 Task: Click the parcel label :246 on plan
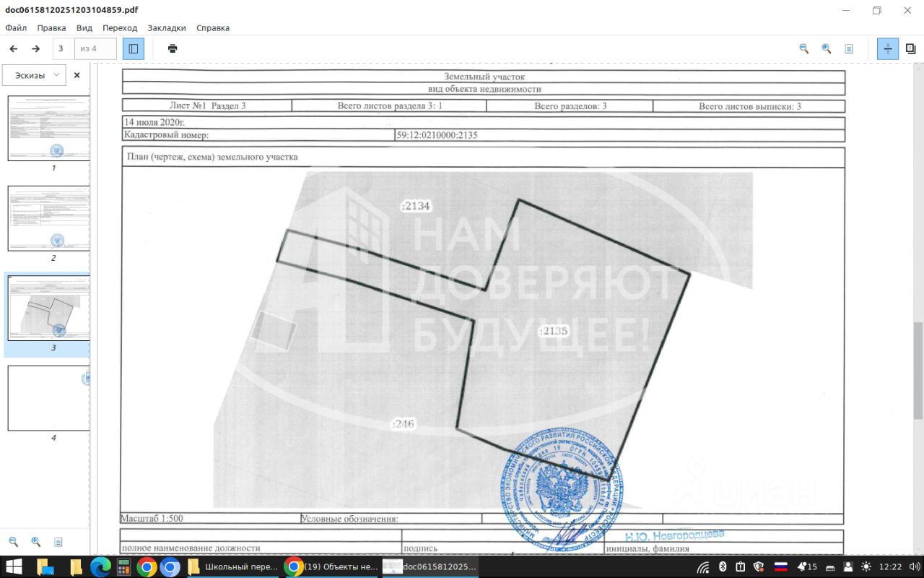click(403, 423)
